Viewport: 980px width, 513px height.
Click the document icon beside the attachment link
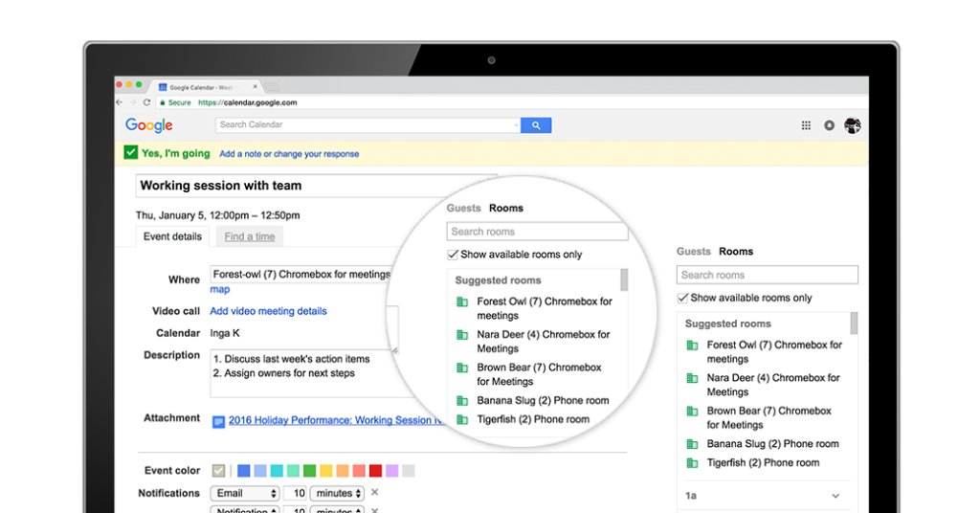[x=218, y=422]
